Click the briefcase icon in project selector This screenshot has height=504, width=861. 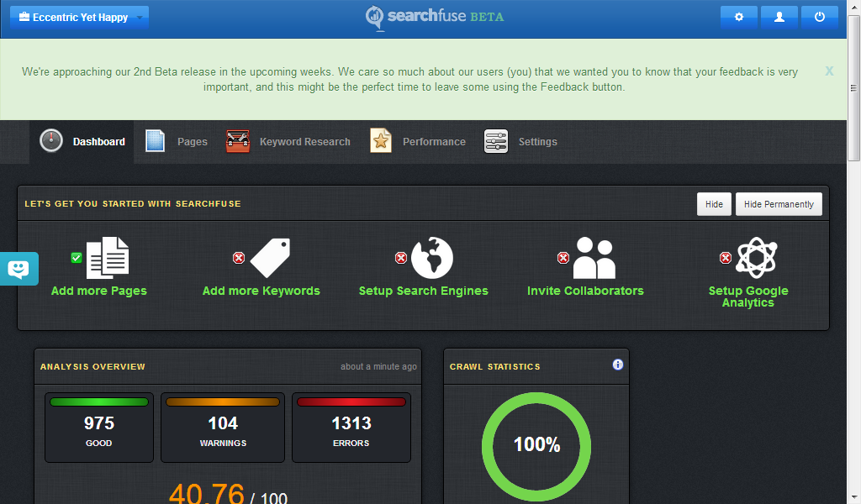pos(24,17)
